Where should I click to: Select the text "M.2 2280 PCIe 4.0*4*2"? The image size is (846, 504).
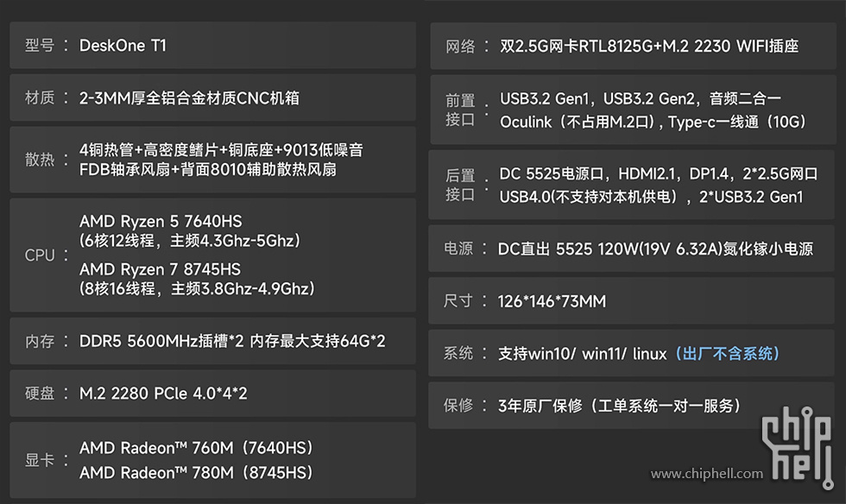(163, 394)
